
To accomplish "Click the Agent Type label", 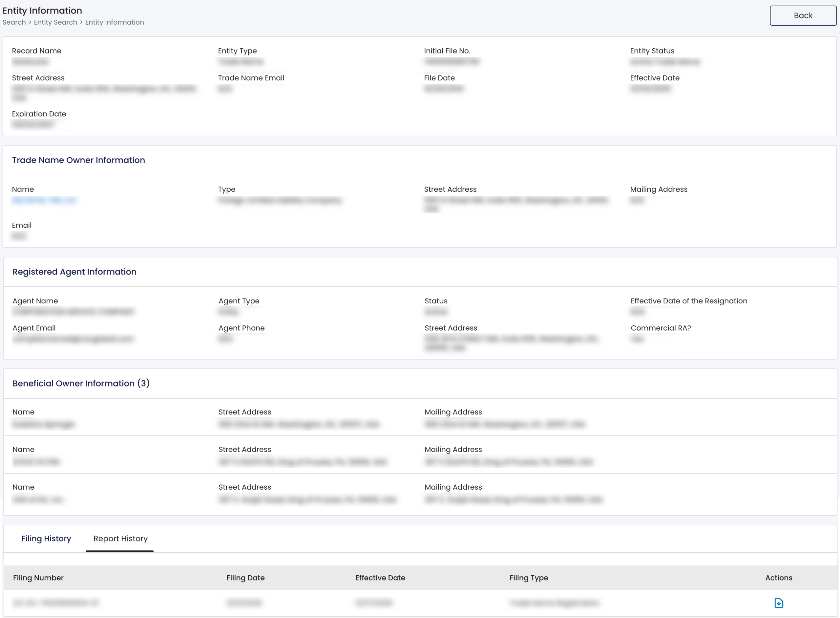I will pos(239,301).
